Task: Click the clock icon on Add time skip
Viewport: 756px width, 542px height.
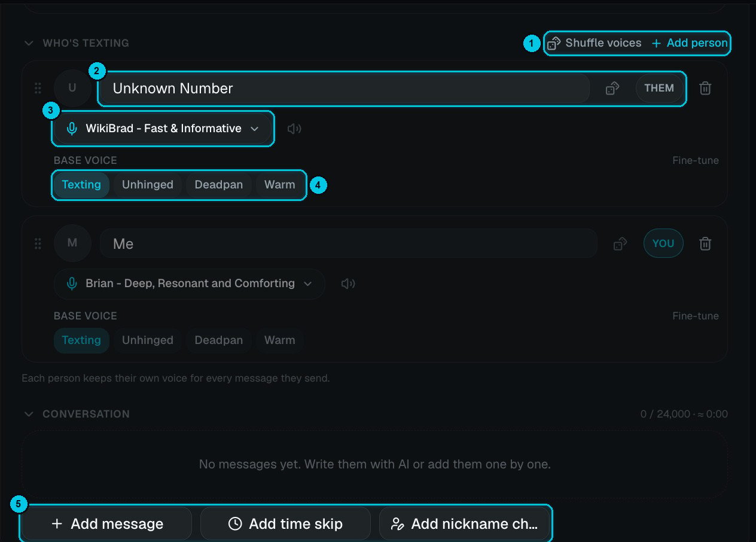Action: coord(235,524)
